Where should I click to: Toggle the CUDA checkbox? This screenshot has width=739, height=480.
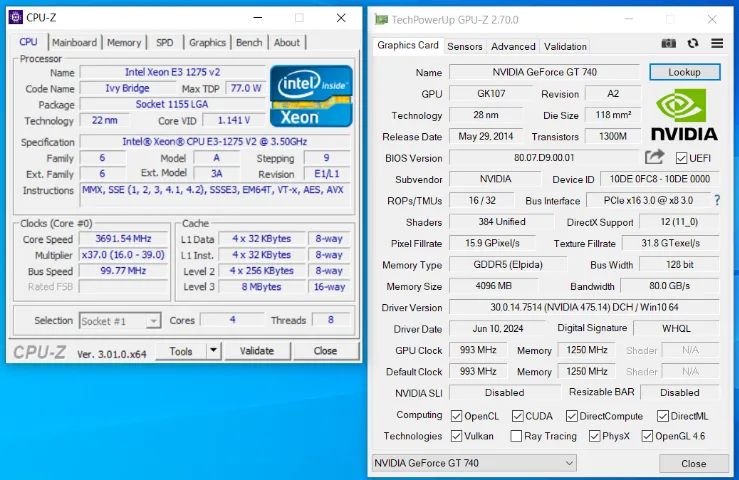click(517, 416)
